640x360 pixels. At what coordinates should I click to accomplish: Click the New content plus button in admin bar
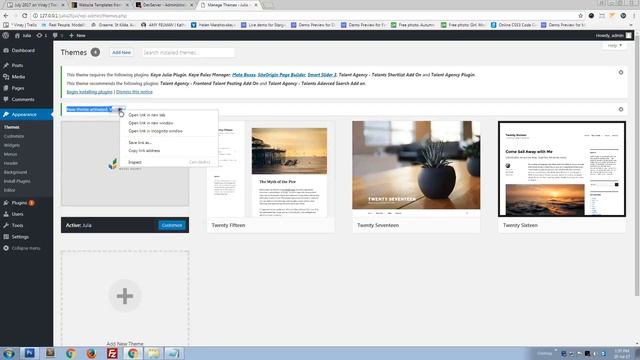click(77, 36)
